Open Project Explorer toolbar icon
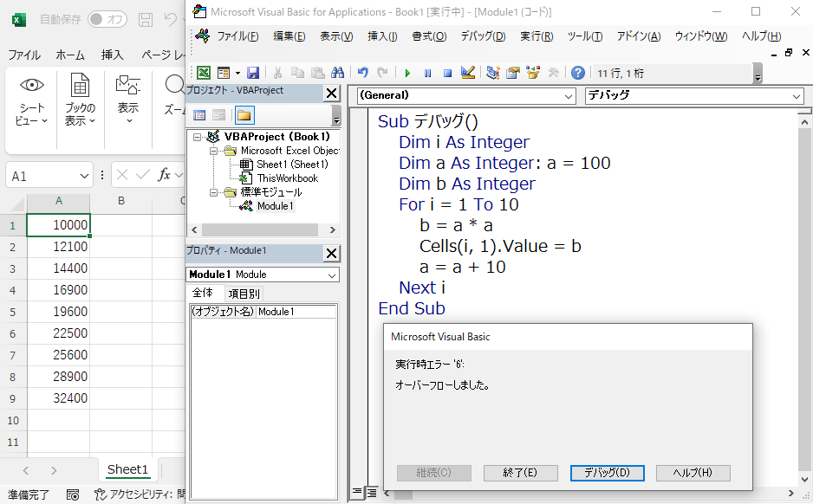The image size is (813, 504). pos(492,73)
